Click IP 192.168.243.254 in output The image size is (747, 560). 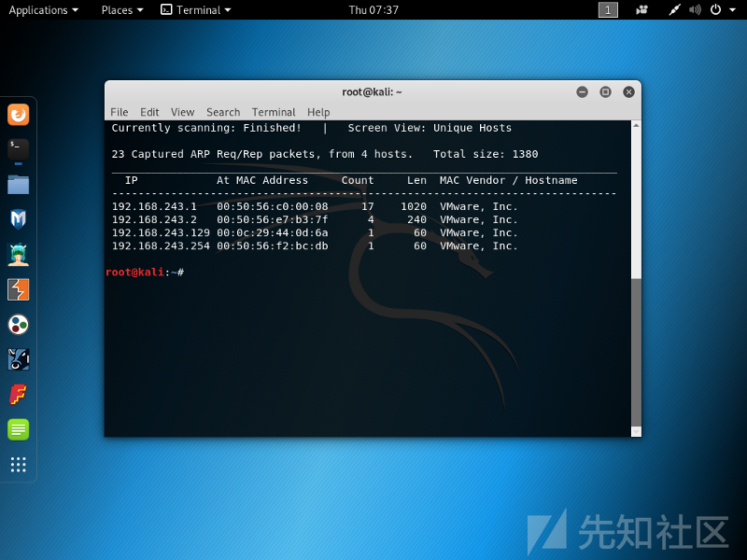(x=161, y=246)
